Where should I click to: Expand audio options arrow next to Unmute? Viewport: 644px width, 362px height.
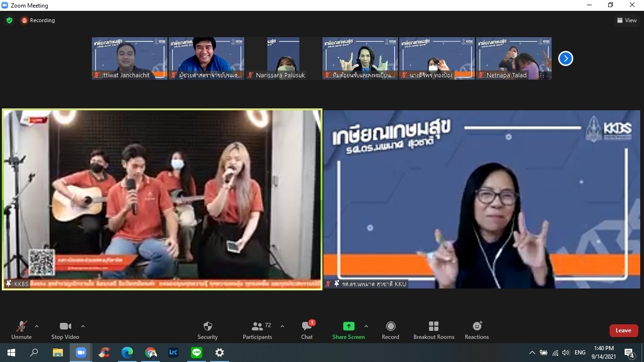(37, 326)
